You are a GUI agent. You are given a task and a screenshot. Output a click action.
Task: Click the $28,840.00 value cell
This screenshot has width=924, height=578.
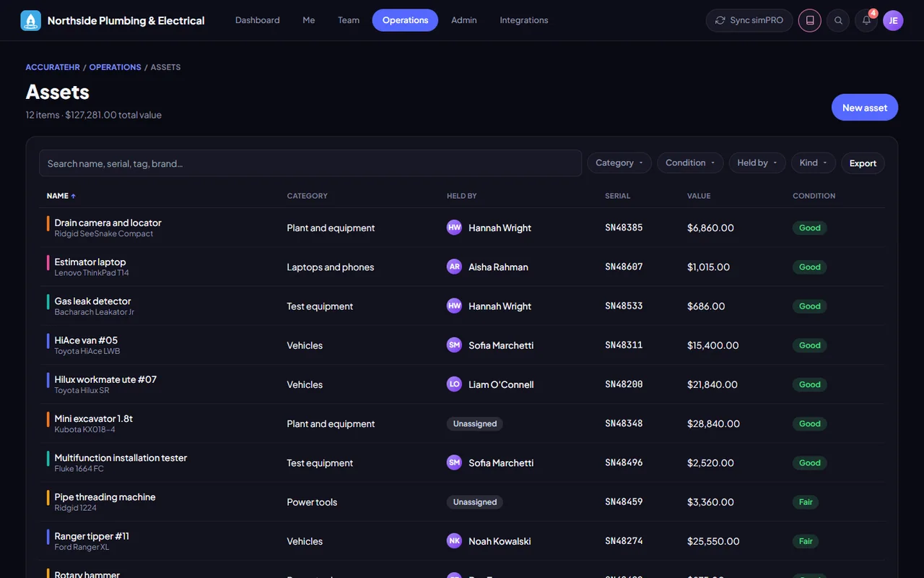[x=713, y=423]
